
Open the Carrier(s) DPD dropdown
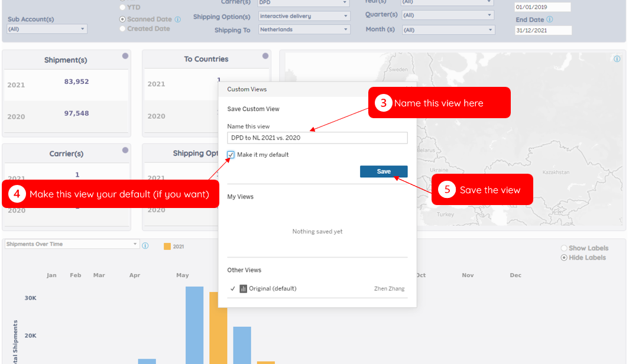coord(304,3)
